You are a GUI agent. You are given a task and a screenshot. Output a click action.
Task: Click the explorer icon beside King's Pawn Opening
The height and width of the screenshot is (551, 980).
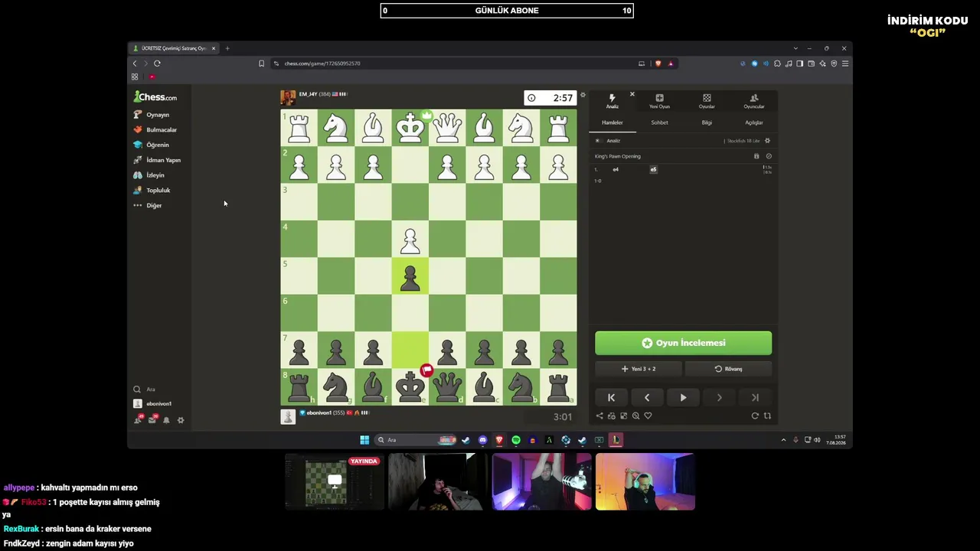tap(769, 156)
